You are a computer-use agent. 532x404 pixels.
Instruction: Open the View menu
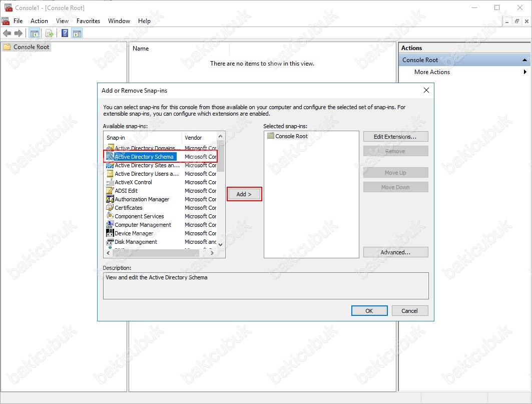(x=62, y=21)
